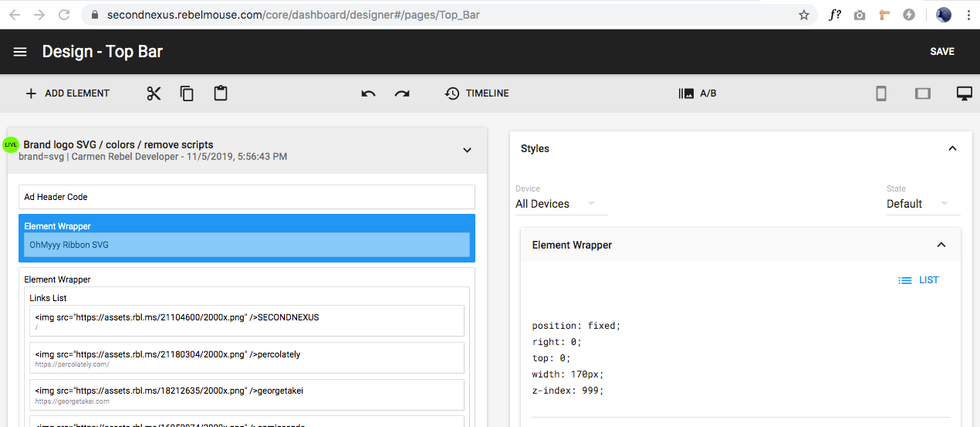Open the A/B testing option
The width and height of the screenshot is (980, 427).
coord(698,93)
